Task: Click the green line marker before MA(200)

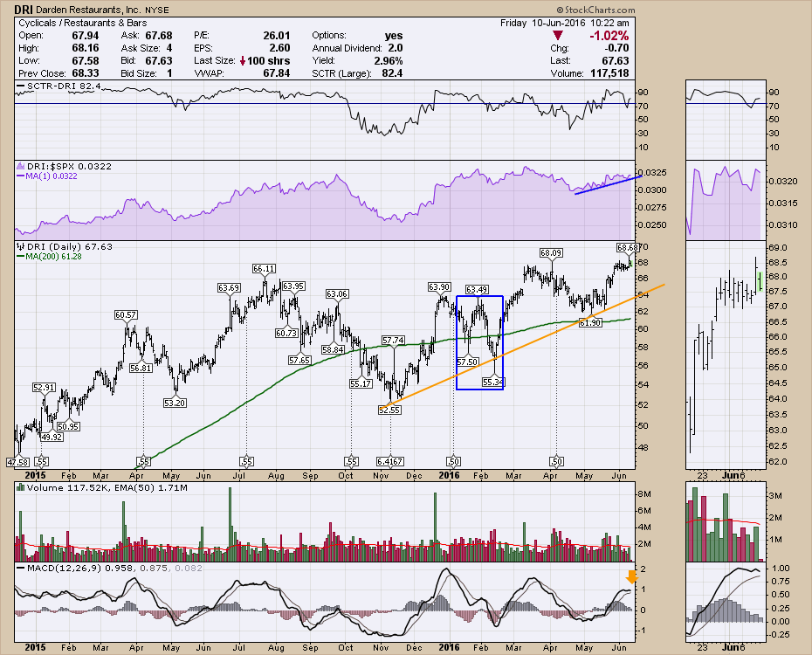Action: pyautogui.click(x=21, y=256)
